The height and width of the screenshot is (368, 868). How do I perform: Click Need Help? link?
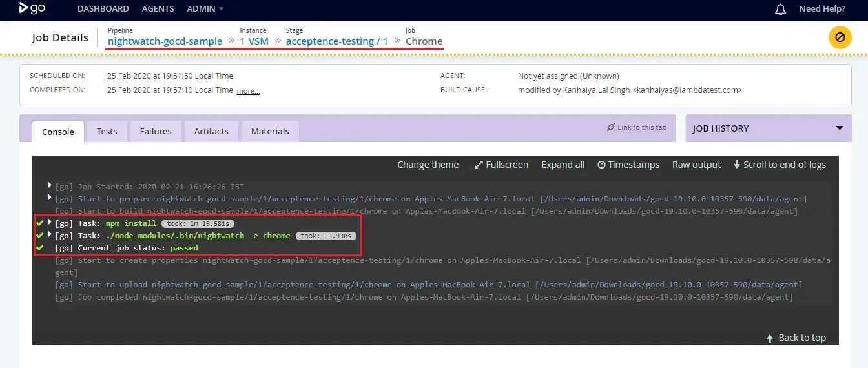click(x=822, y=9)
